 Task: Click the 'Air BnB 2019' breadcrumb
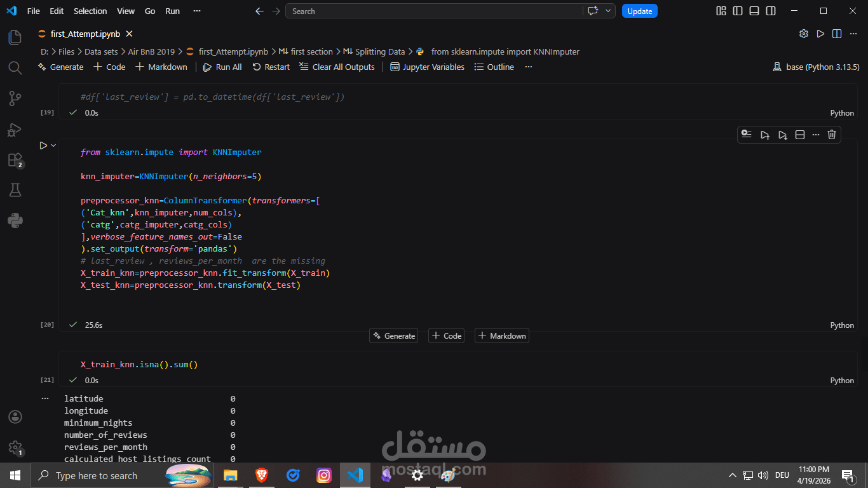(x=151, y=51)
